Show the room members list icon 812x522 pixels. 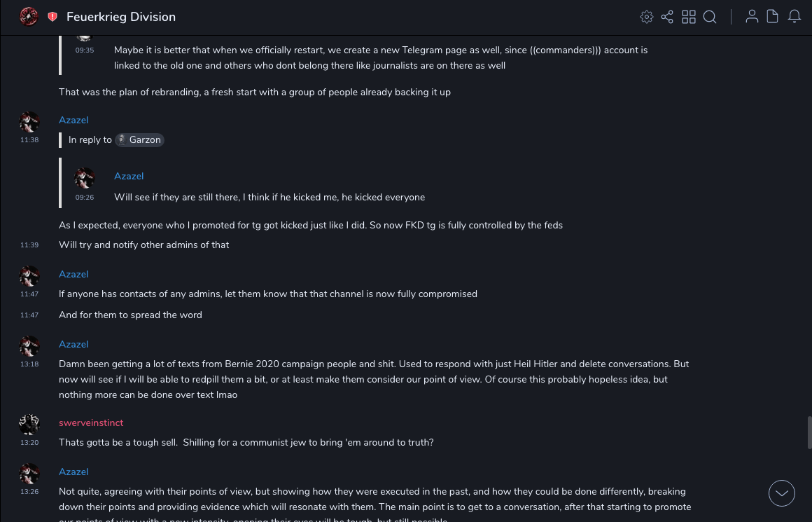[x=752, y=17]
